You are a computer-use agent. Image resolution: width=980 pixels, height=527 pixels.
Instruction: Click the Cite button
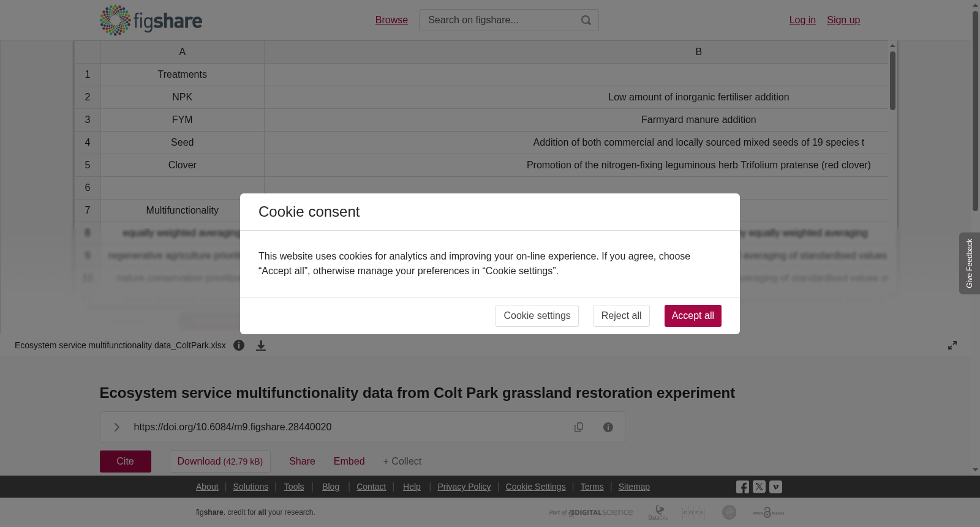[126, 462]
